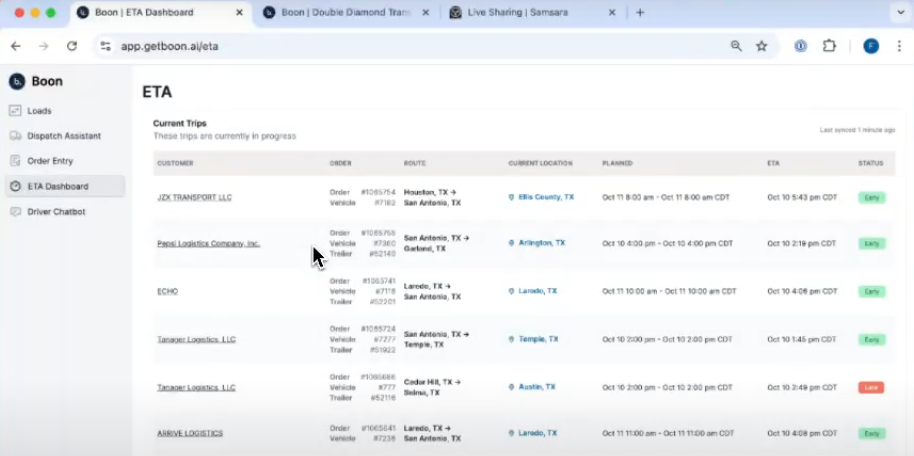This screenshot has width=914, height=456.
Task: Click the ECHO customer name
Action: tap(167, 292)
